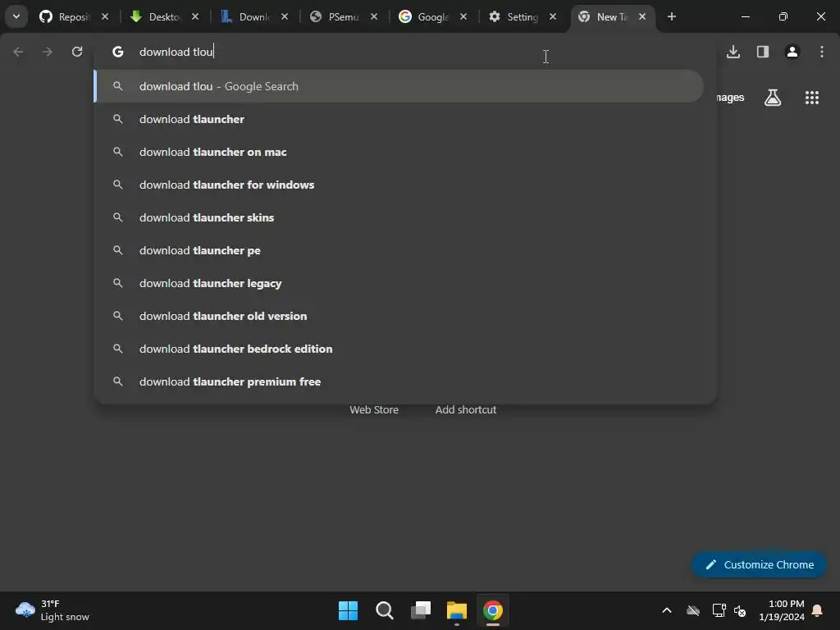Open the clock showing 1:00 PM
This screenshot has height=630, width=840.
tap(782, 610)
